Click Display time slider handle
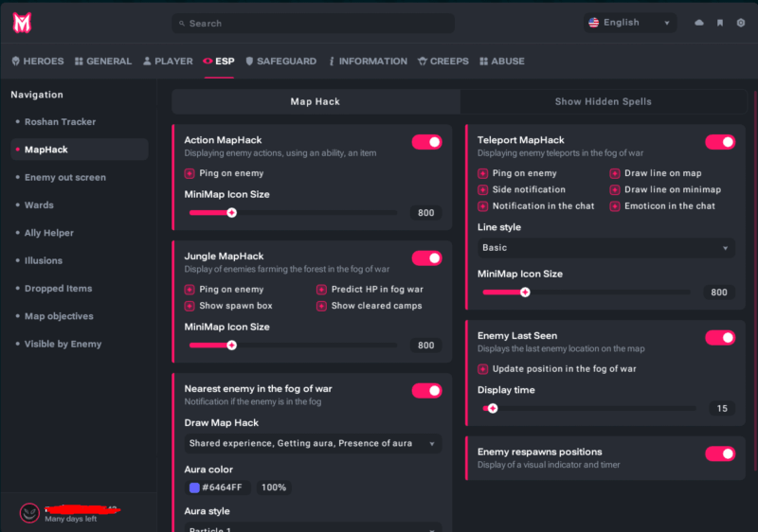The height and width of the screenshot is (532, 758). [493, 408]
